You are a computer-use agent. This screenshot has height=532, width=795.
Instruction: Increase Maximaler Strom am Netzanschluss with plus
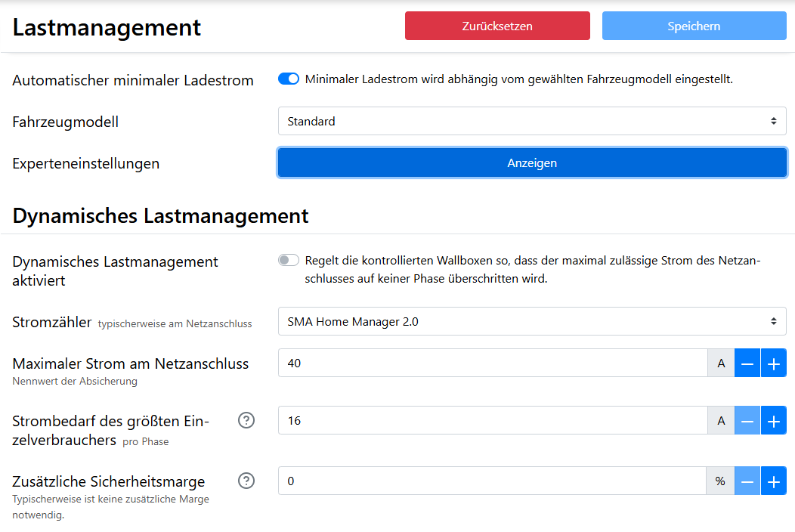pos(773,363)
